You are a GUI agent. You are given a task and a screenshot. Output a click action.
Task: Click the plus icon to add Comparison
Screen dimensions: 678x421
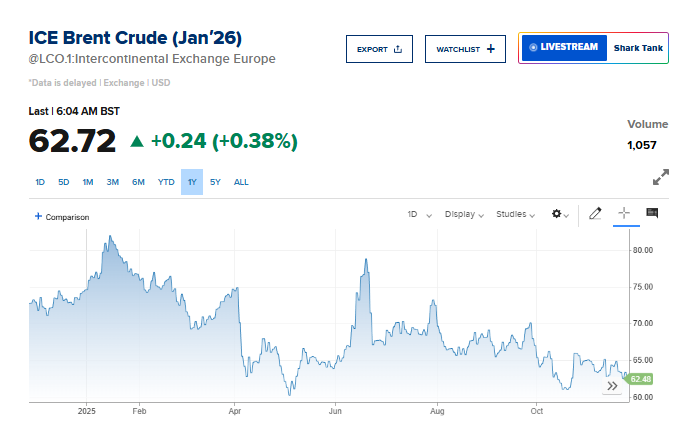38,216
